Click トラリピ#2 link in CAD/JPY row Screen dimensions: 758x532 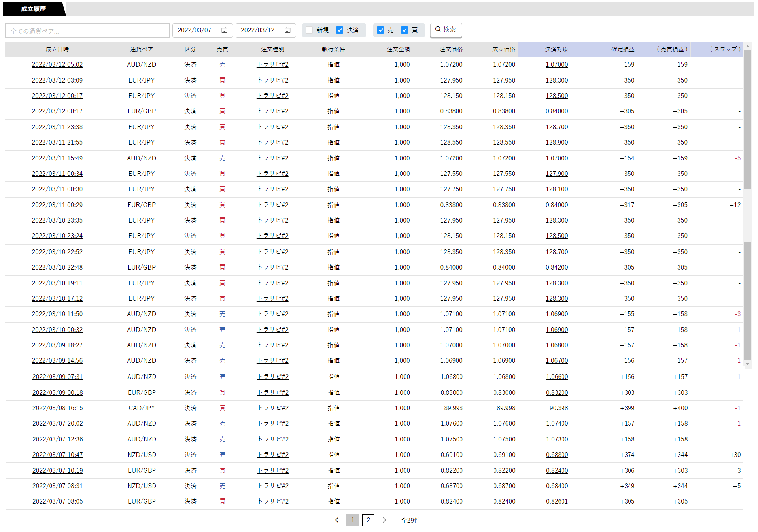click(273, 408)
